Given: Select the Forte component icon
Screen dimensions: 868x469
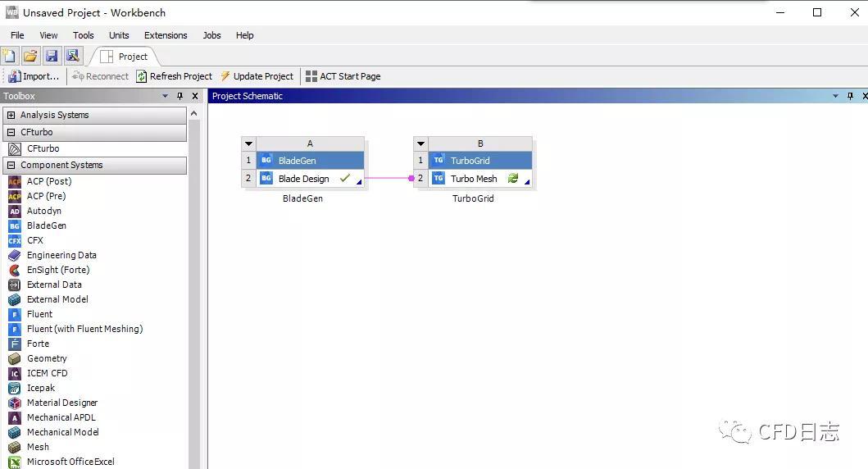Looking at the screenshot, I should coord(15,344).
